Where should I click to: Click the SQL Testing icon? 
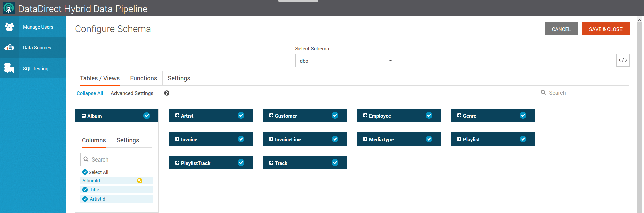(9, 68)
